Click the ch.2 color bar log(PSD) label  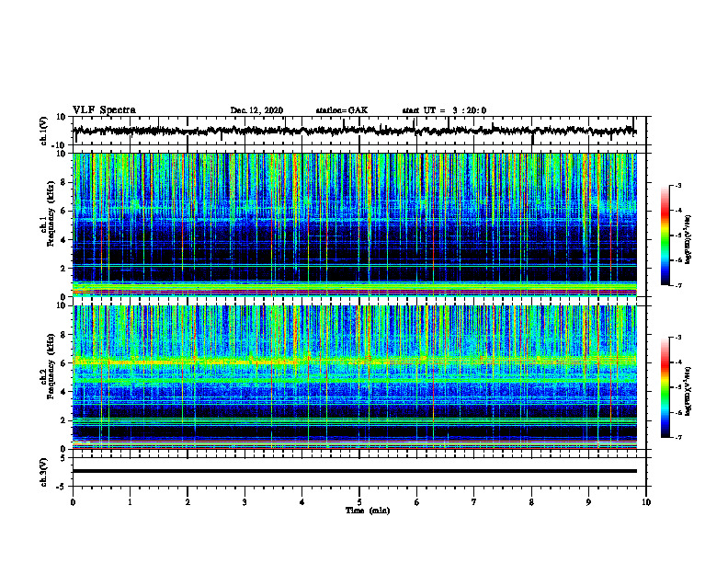(688, 391)
